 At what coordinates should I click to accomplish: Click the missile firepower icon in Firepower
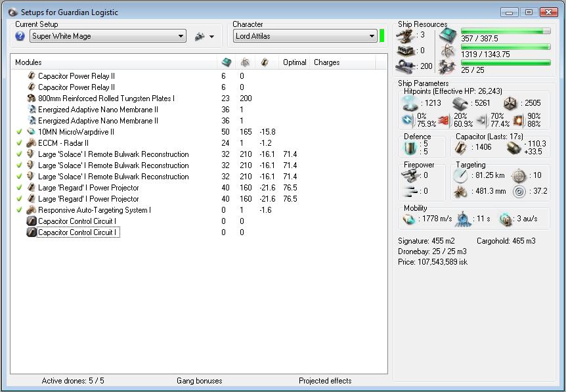click(410, 191)
